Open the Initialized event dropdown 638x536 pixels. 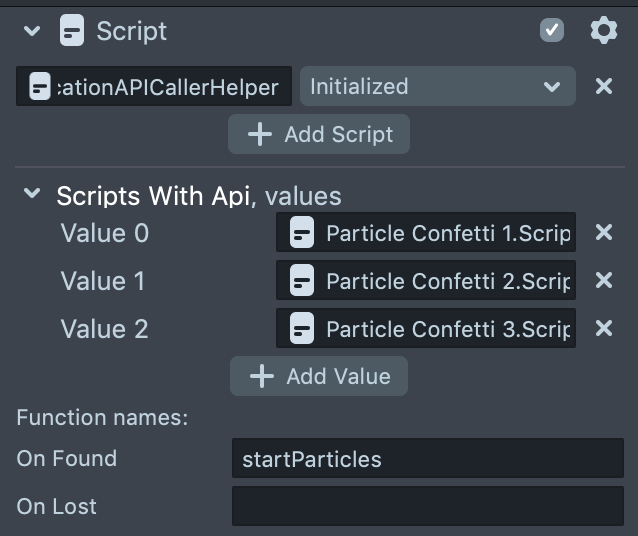[x=437, y=87]
